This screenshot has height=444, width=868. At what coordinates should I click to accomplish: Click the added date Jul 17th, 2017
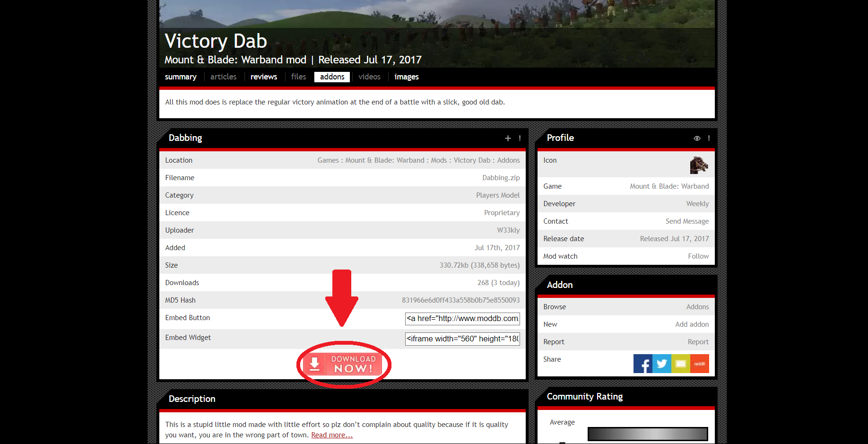(497, 248)
